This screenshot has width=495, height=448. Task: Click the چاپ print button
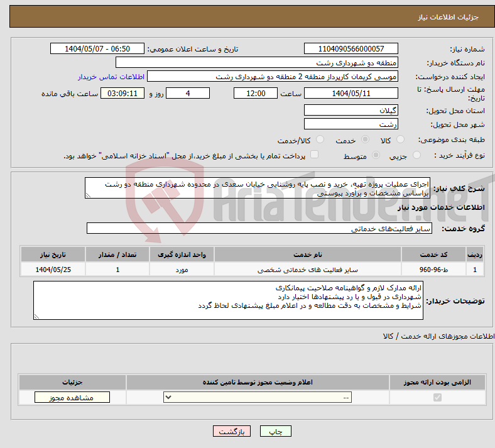pos(276,431)
